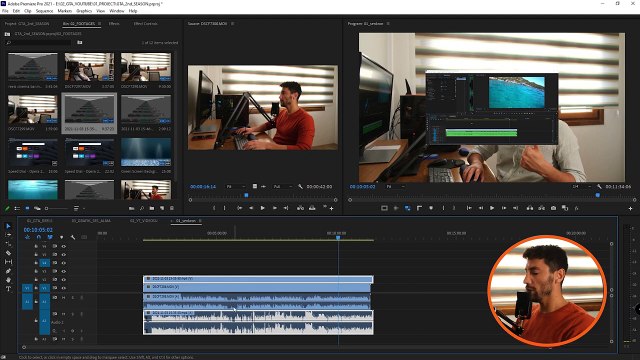Open the Sequence menu
Viewport: 640px width, 360px height.
click(x=44, y=11)
